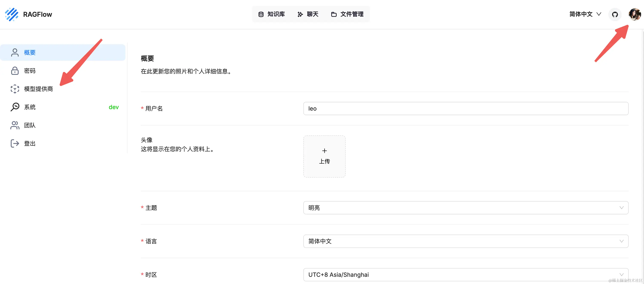Click the 用户名 input containing leo

click(x=466, y=109)
